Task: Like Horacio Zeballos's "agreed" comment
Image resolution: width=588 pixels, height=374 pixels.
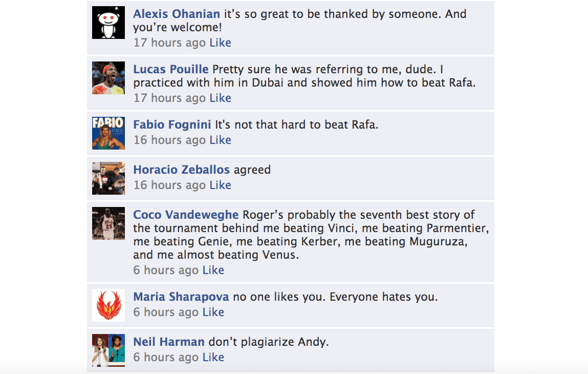Action: [221, 185]
